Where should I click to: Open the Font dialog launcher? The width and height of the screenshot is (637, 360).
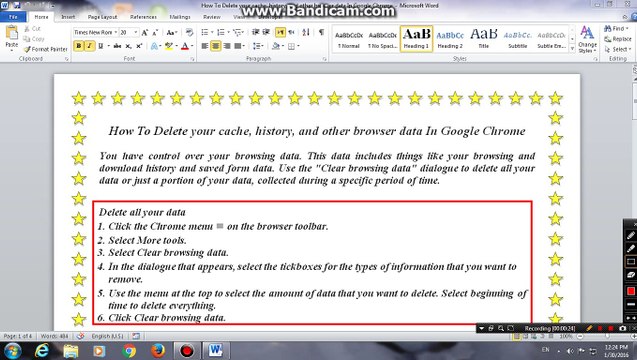click(192, 59)
